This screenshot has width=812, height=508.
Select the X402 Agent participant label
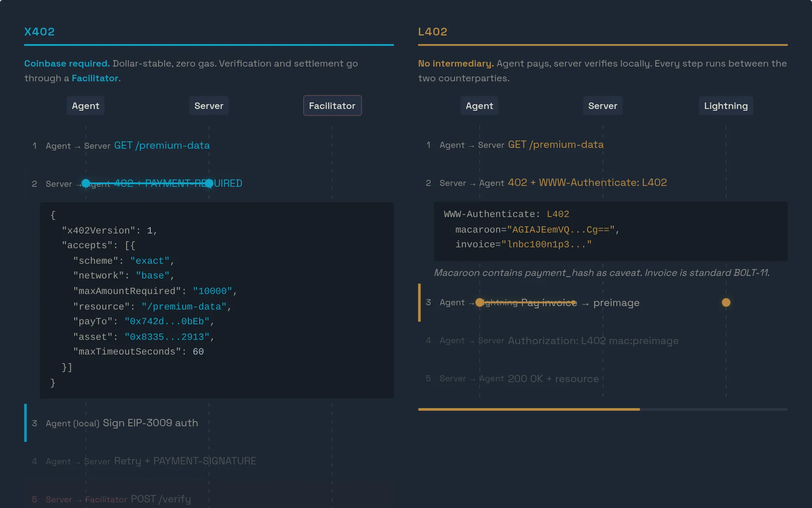[x=86, y=106]
